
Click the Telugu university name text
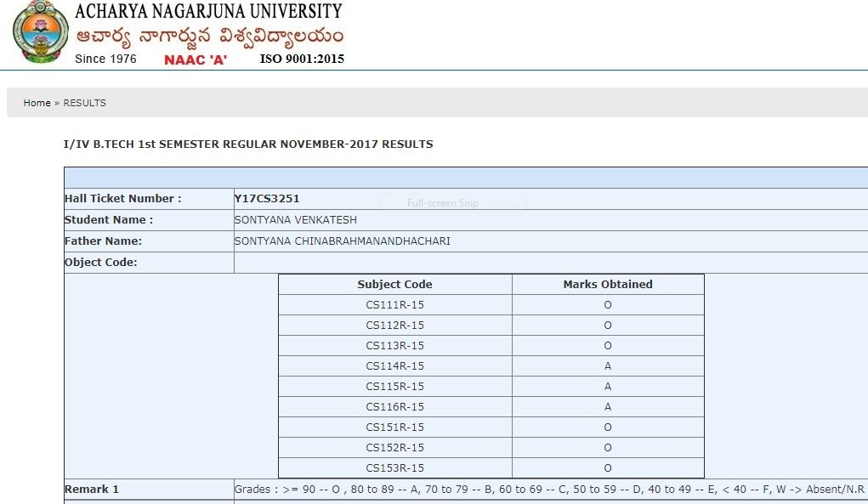point(210,37)
